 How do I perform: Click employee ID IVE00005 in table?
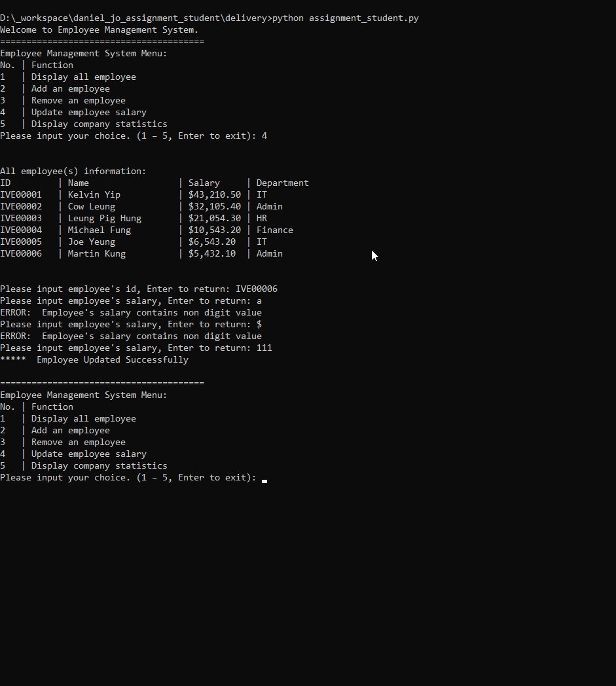click(21, 242)
